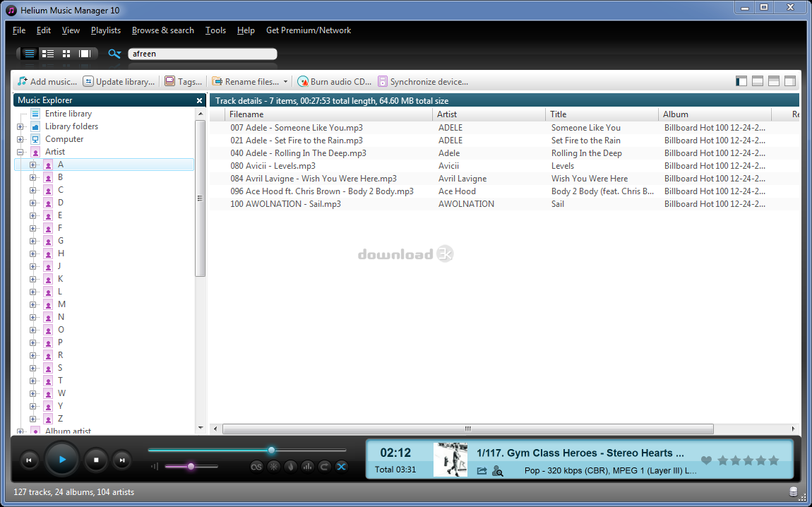The width and height of the screenshot is (812, 507).
Task: Toggle shuffle playback mode
Action: (341, 467)
